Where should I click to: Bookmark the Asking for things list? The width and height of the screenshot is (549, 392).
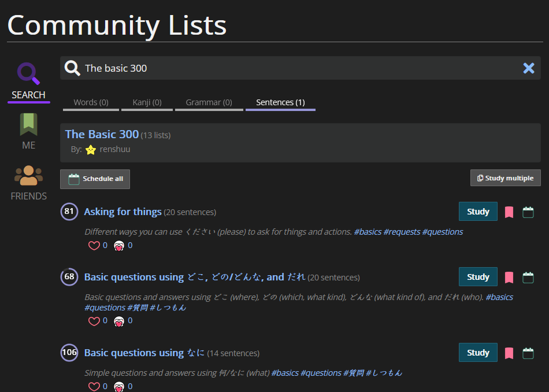pos(509,212)
